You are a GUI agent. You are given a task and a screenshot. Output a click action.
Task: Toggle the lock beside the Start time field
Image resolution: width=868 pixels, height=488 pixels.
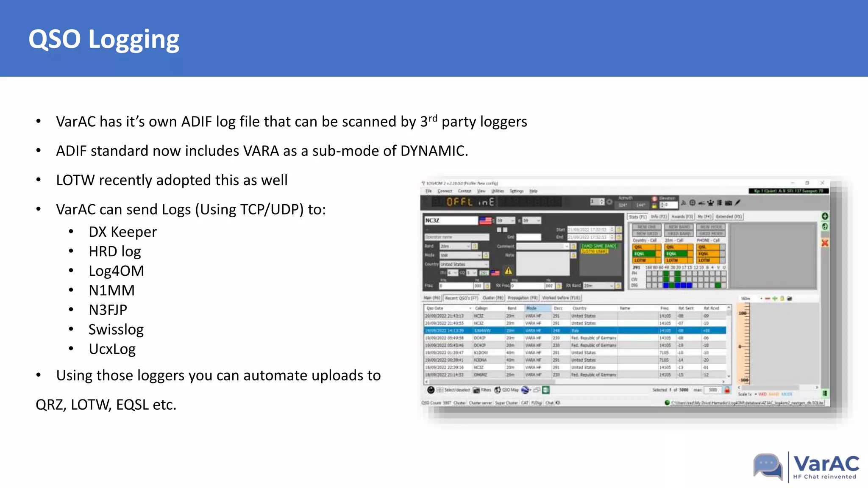tap(619, 229)
